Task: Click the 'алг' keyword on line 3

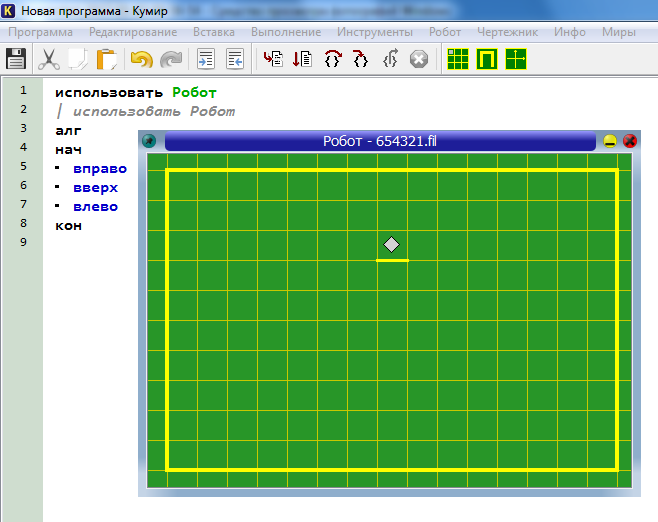Action: click(x=68, y=131)
